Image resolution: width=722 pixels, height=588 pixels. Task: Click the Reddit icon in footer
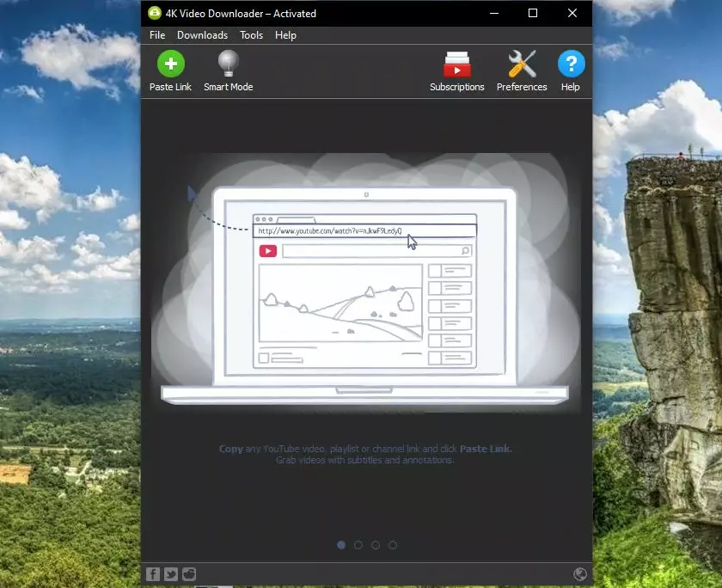189,574
